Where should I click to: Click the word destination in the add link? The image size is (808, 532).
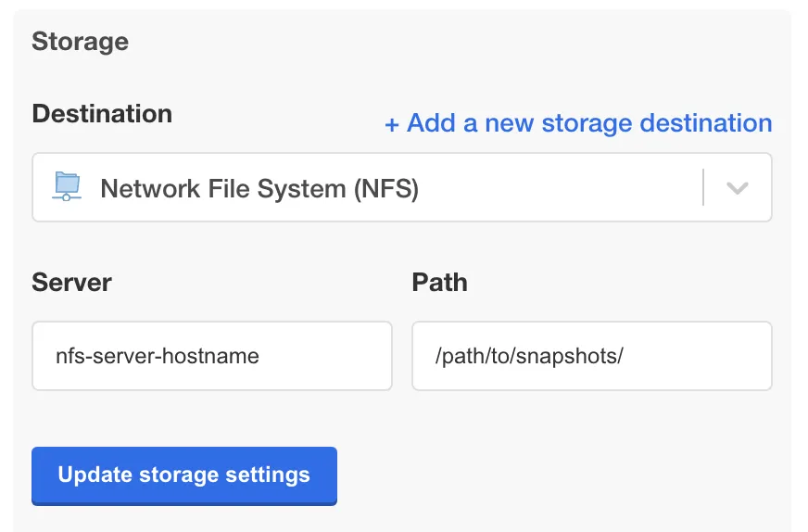point(706,123)
